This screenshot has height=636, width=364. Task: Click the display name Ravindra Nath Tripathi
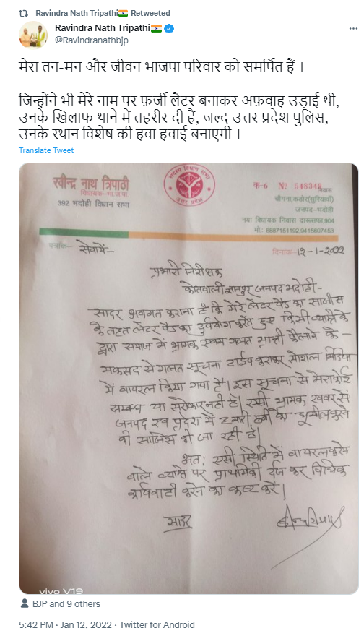coord(103,28)
